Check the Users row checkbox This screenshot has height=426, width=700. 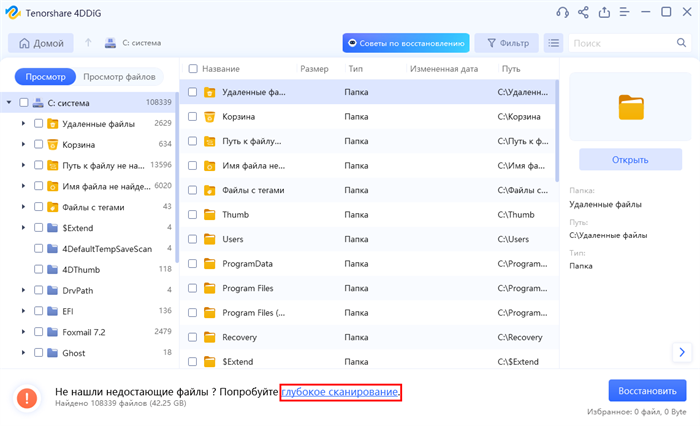[x=192, y=239]
